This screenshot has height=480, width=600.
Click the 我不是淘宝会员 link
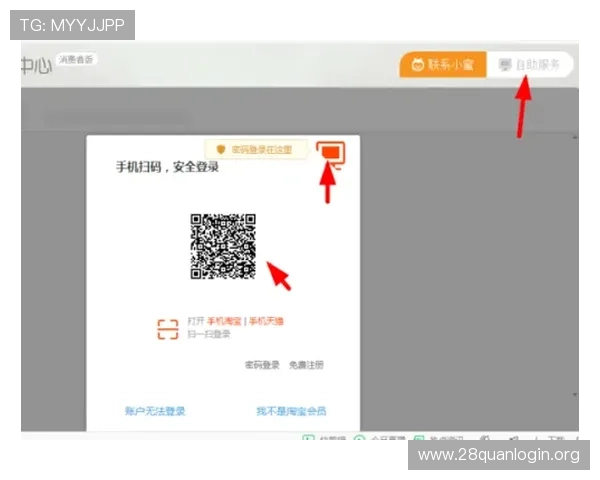pyautogui.click(x=291, y=411)
